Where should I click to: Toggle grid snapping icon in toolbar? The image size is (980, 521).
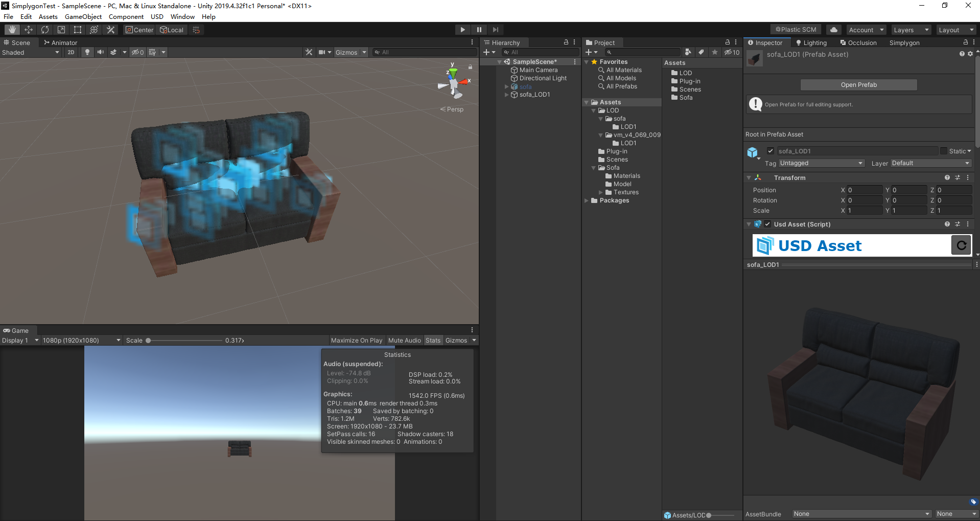click(x=196, y=30)
